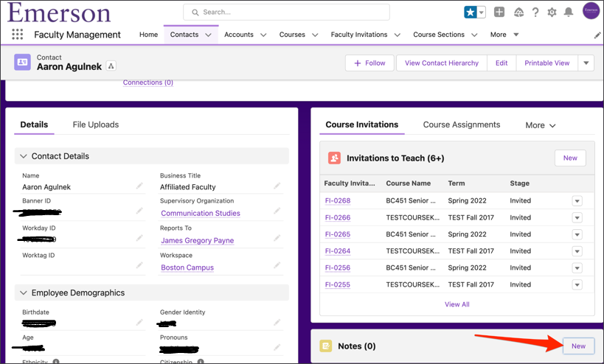Open the More navigation menu
The height and width of the screenshot is (364, 604).
click(504, 35)
